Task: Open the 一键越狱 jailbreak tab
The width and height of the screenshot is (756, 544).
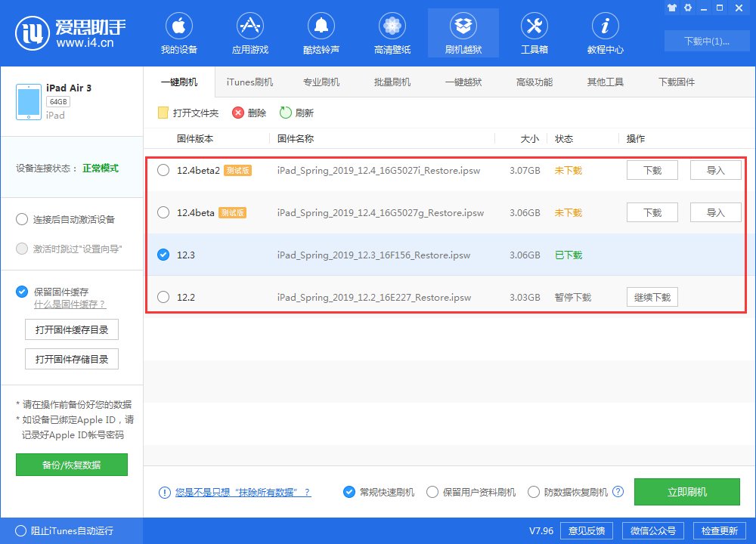Action: tap(464, 82)
